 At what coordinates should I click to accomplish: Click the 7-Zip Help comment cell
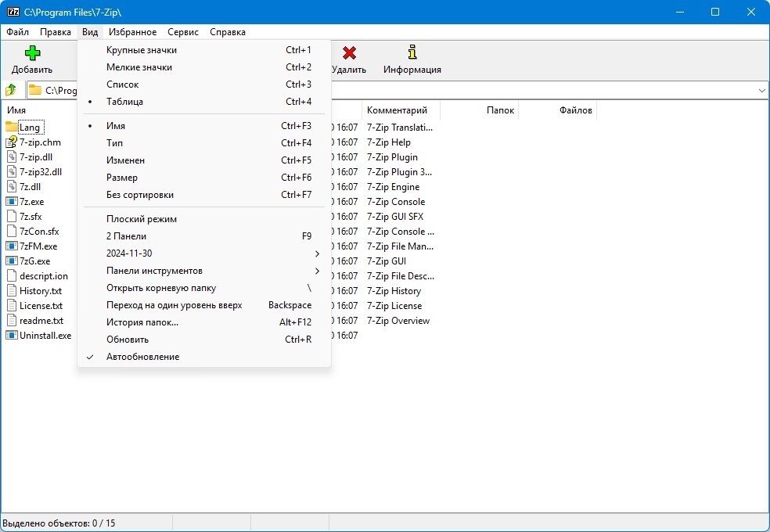click(388, 142)
